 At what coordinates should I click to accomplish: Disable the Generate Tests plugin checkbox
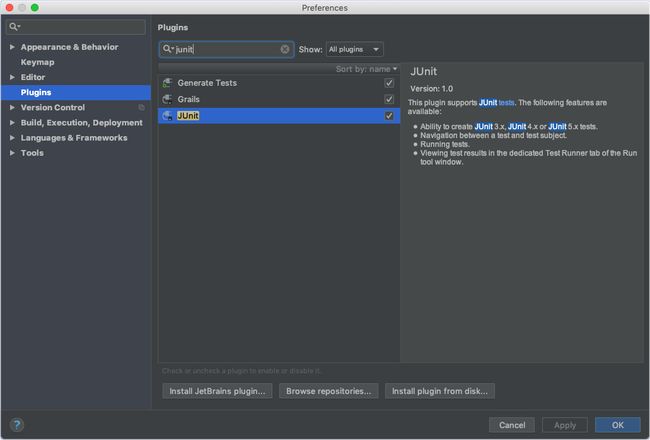[389, 83]
